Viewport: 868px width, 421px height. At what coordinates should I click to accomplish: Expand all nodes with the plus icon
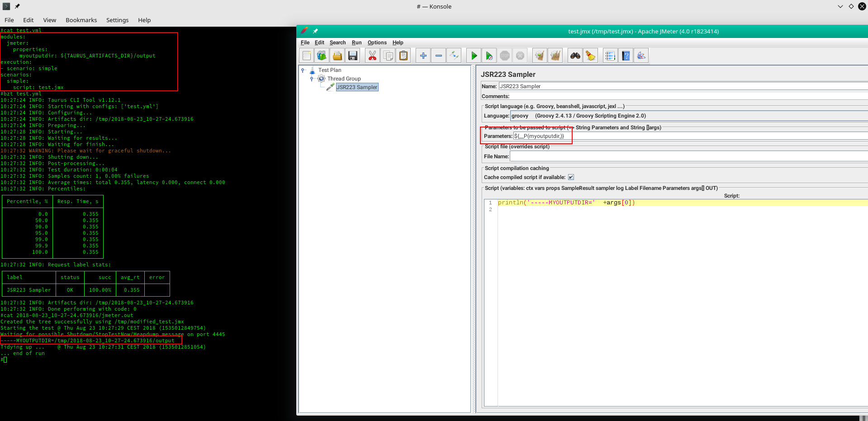pos(423,56)
